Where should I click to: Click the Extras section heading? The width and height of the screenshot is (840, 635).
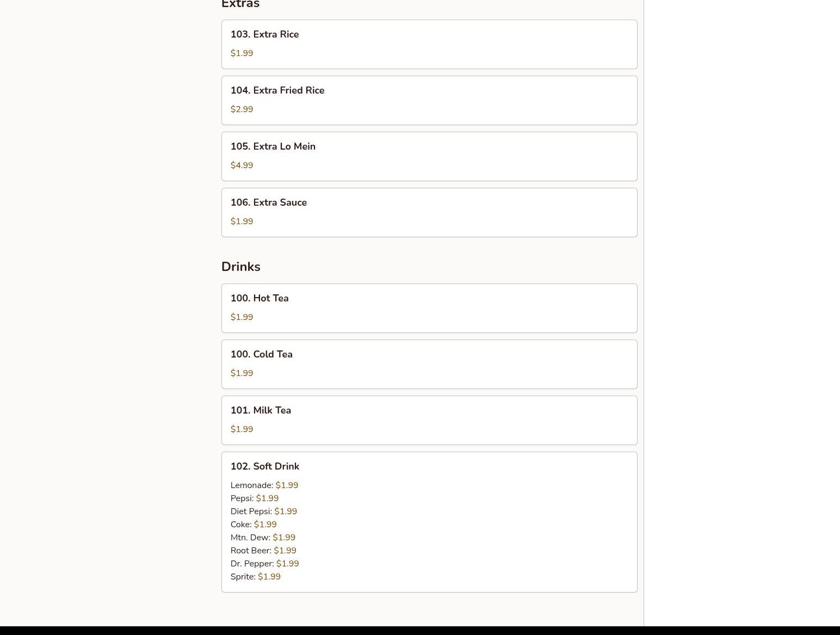(240, 4)
